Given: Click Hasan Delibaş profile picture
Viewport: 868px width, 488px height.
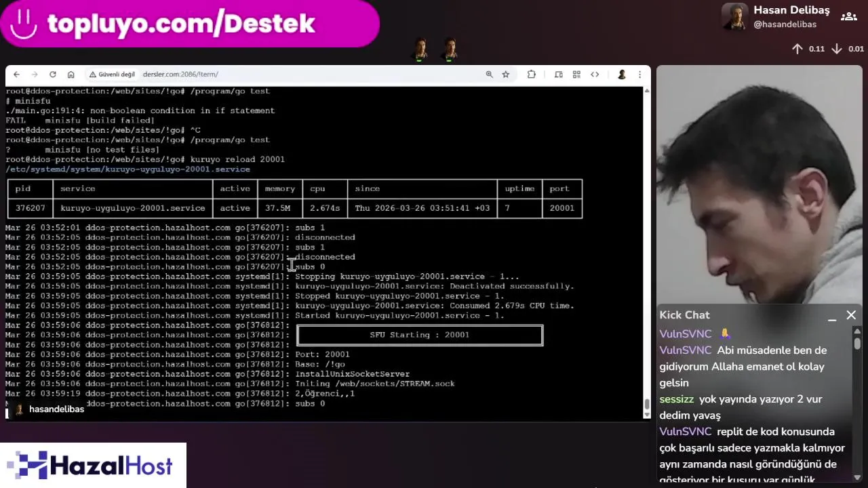Looking at the screenshot, I should pyautogui.click(x=734, y=17).
